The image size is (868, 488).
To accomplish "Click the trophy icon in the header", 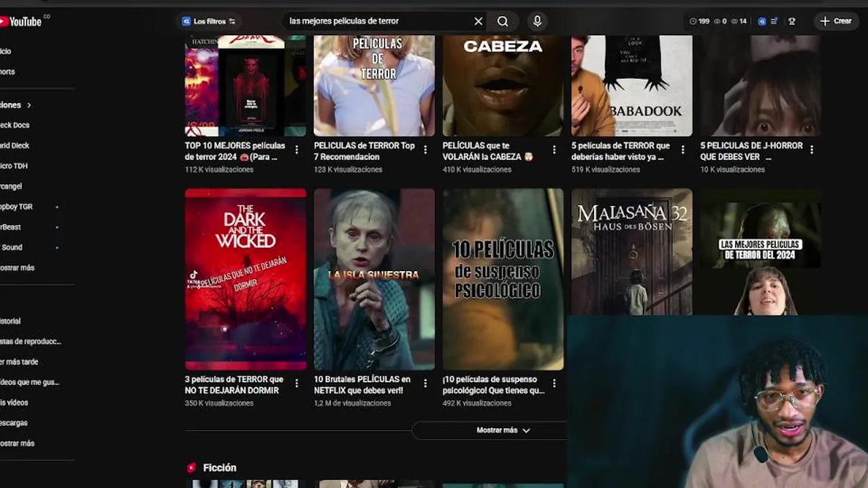I will [791, 21].
